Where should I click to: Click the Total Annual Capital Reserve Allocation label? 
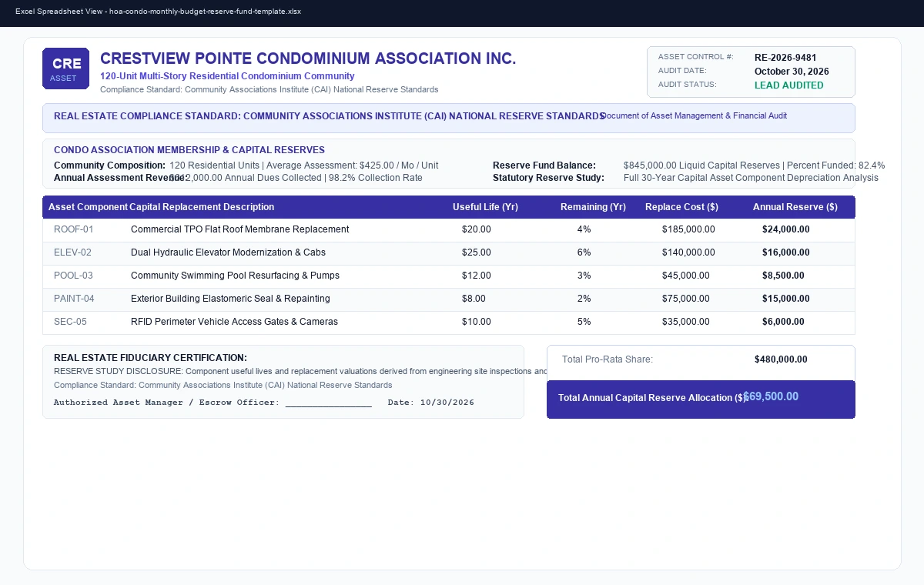click(x=652, y=398)
